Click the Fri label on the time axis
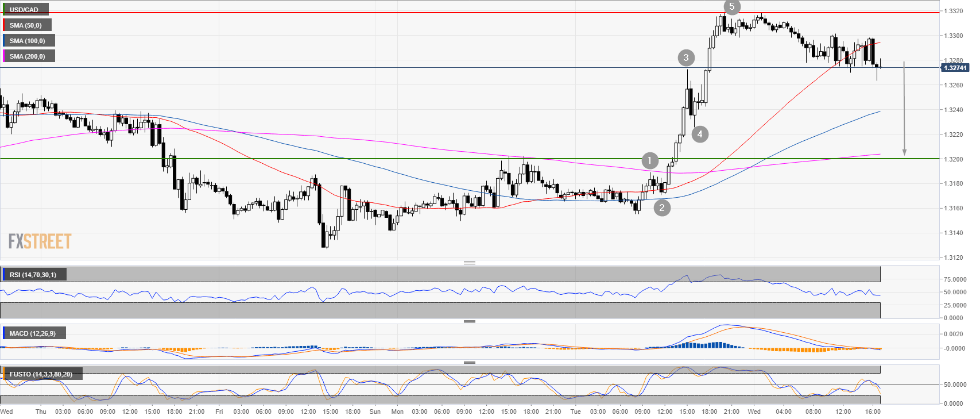 (219, 412)
